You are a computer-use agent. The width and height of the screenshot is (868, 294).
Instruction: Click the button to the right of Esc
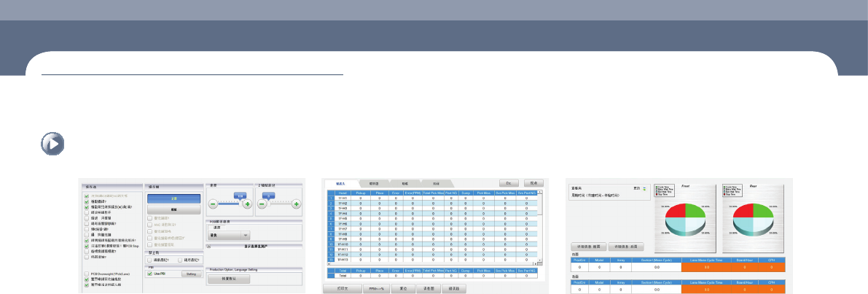coord(533,183)
